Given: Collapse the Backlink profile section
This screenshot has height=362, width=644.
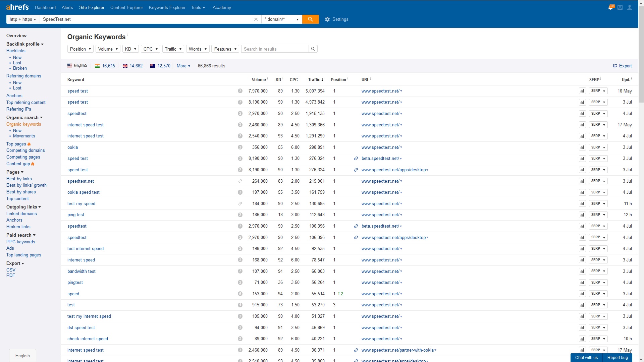Looking at the screenshot, I should tap(25, 44).
